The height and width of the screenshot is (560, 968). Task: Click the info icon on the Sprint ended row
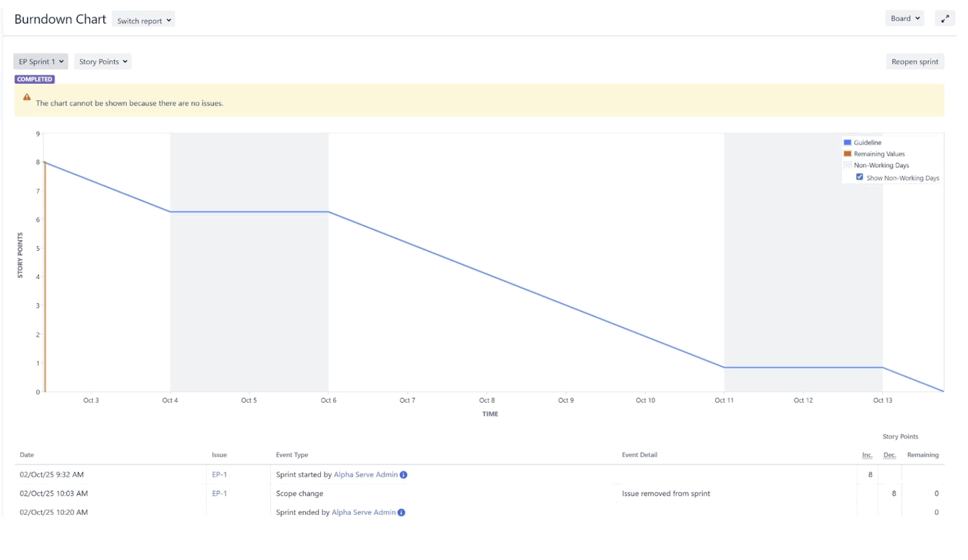(x=401, y=512)
